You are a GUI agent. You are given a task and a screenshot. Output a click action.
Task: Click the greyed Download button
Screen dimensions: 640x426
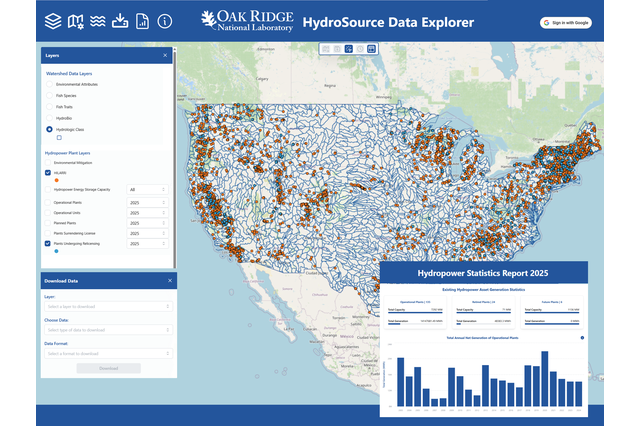tap(109, 368)
